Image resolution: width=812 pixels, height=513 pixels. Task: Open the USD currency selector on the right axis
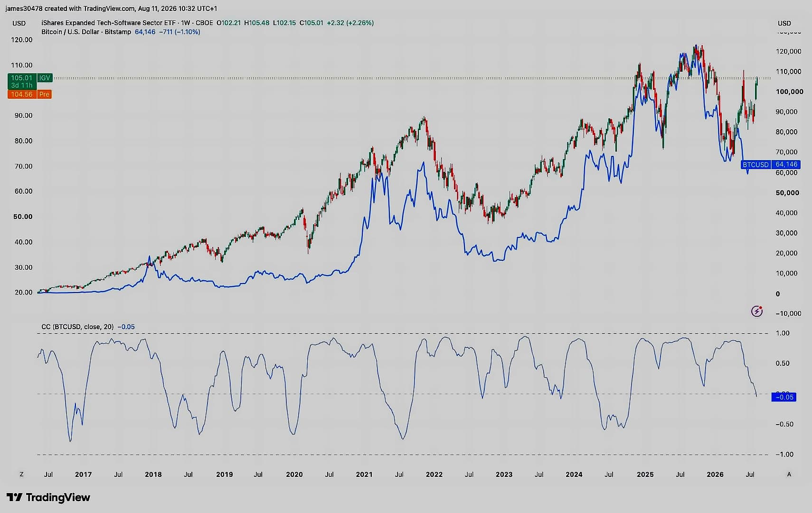click(784, 23)
